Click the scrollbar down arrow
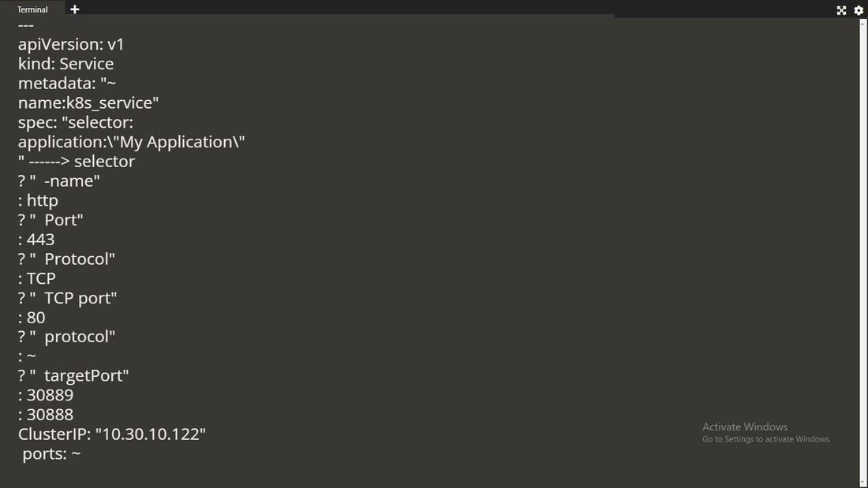 tap(862, 482)
